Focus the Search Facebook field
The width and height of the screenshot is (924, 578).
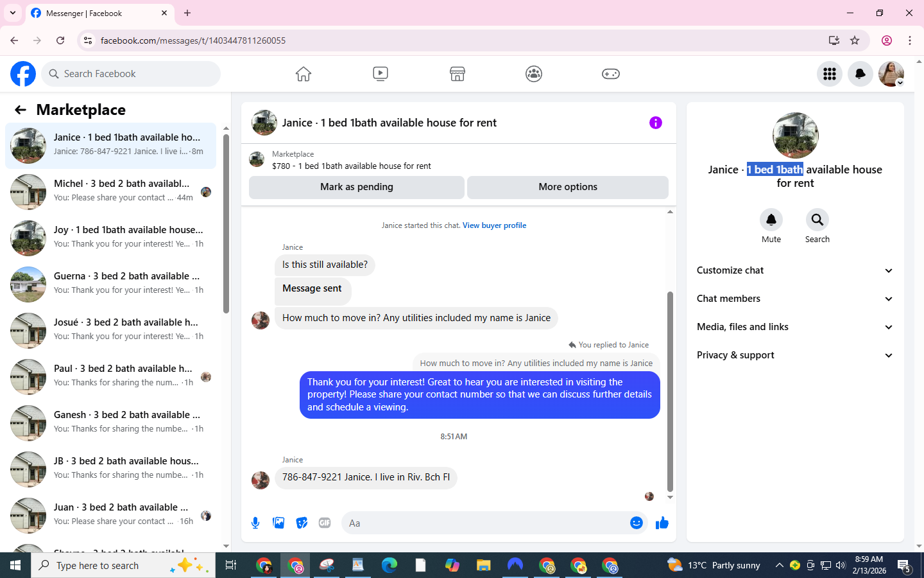pyautogui.click(x=131, y=74)
